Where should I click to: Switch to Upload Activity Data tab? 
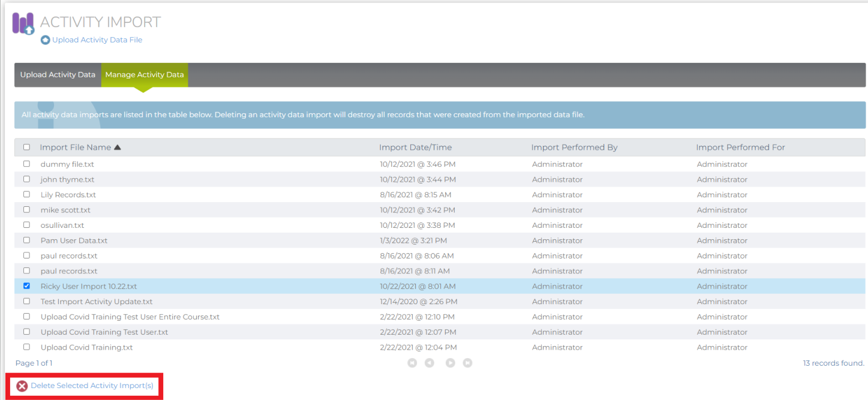(58, 75)
